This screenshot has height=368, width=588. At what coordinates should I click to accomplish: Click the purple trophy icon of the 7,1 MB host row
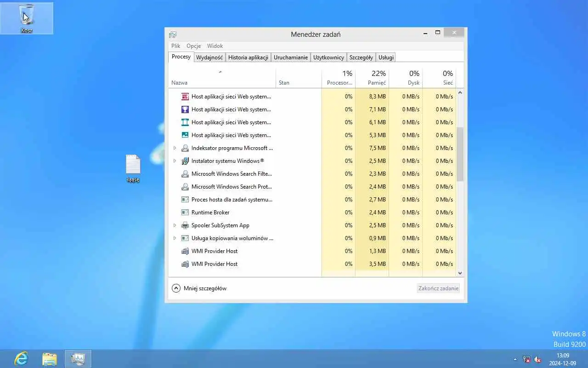185,109
